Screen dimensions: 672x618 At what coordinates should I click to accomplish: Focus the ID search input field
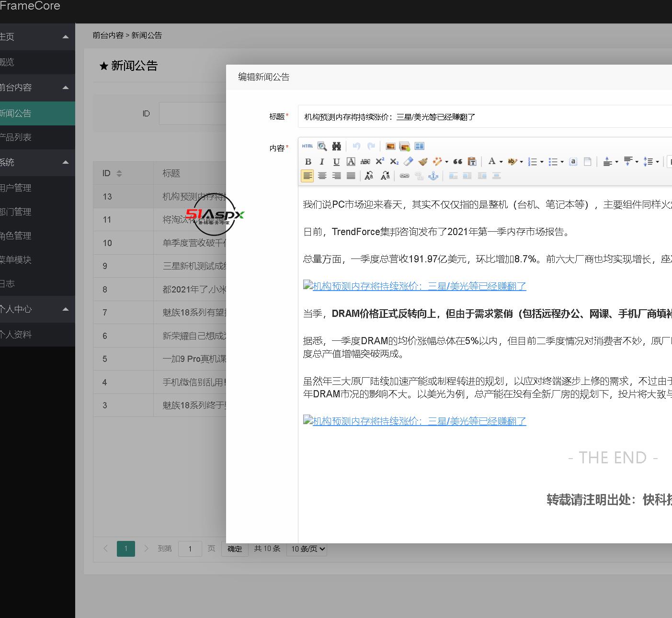(193, 113)
